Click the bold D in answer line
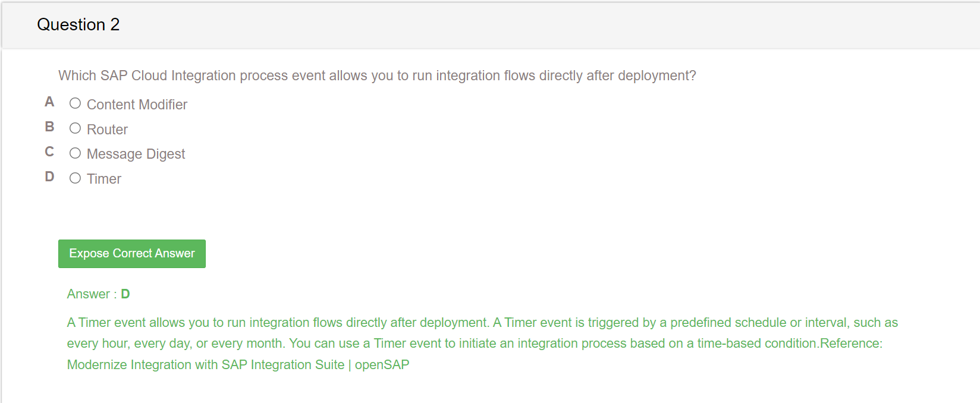Image resolution: width=980 pixels, height=403 pixels. 125,294
